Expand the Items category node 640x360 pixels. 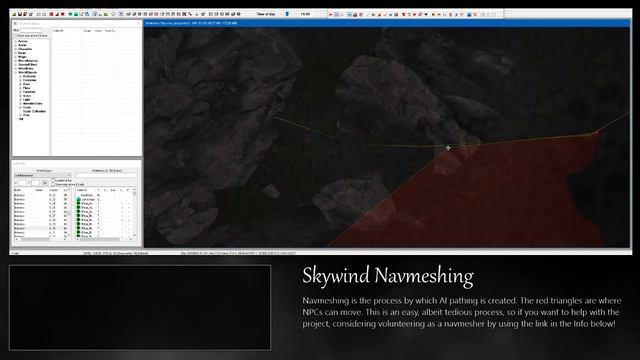pyautogui.click(x=16, y=53)
